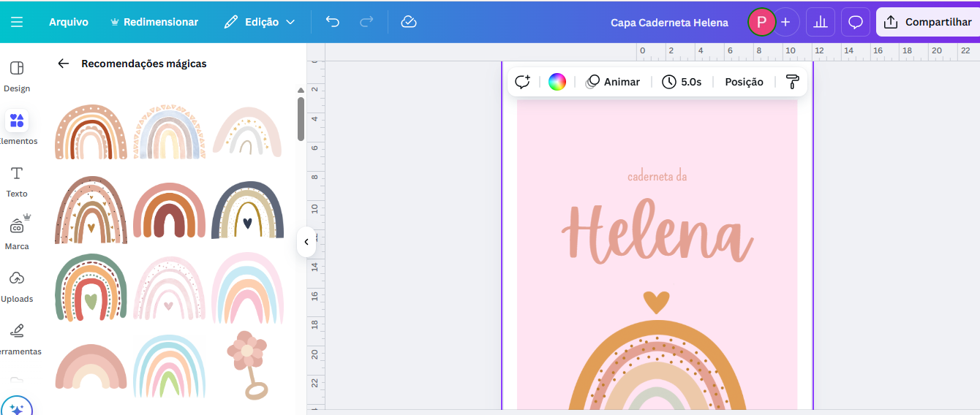Viewport: 980px width, 415px height.
Task: Open the 5.0s duration setting
Action: tap(682, 82)
